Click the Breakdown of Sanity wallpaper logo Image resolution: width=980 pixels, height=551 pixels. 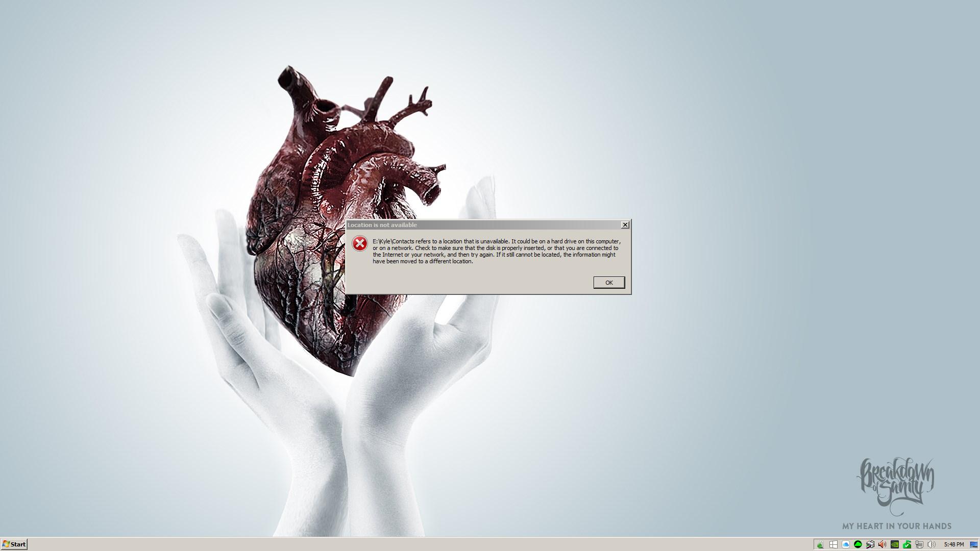click(x=896, y=486)
